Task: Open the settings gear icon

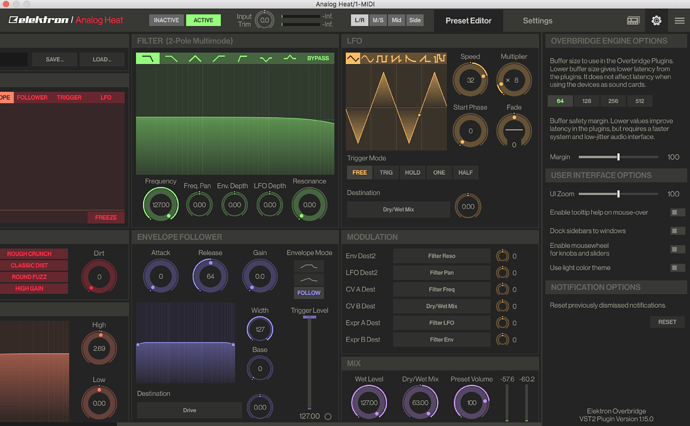Action: tap(656, 20)
